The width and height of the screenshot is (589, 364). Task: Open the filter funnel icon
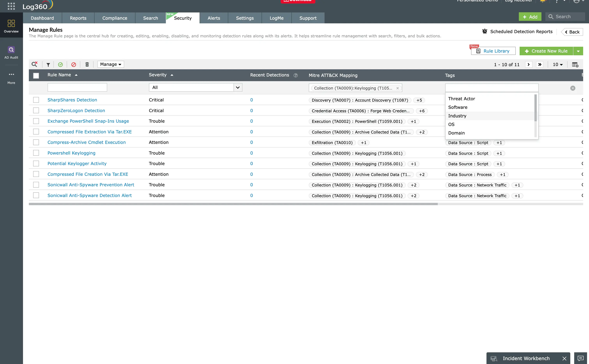[x=48, y=64]
